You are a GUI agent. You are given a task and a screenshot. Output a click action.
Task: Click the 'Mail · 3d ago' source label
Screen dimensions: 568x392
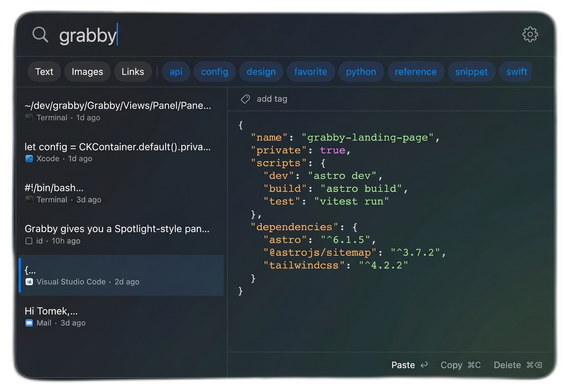pyautogui.click(x=61, y=323)
